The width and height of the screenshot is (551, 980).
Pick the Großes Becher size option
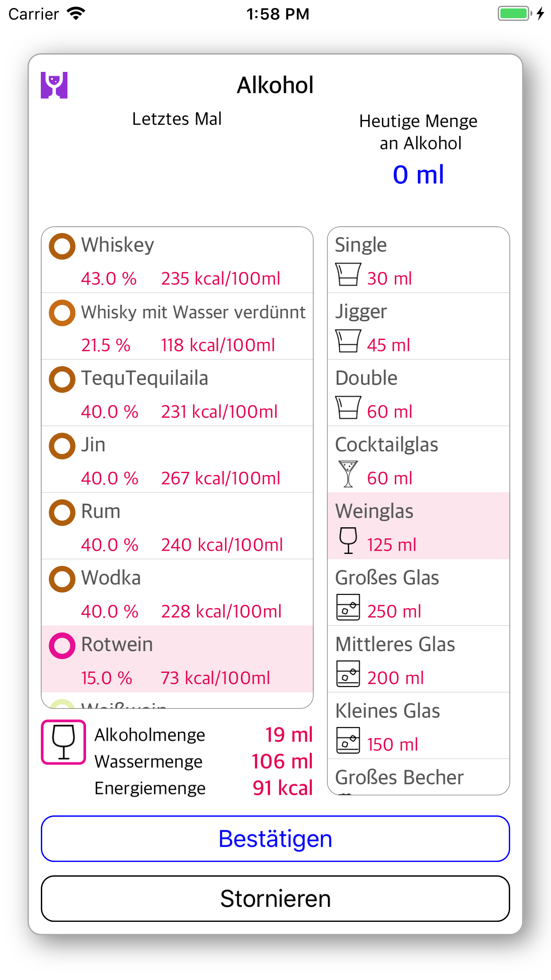(x=418, y=778)
